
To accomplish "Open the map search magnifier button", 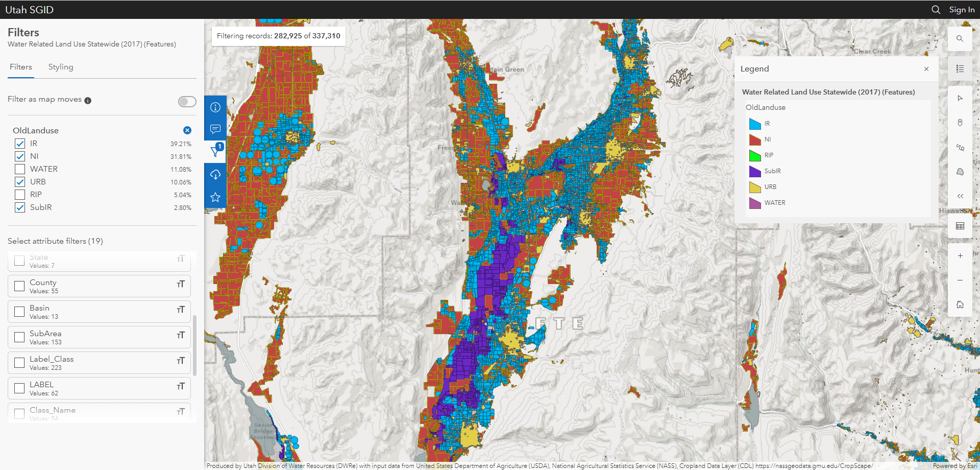I will (x=960, y=39).
